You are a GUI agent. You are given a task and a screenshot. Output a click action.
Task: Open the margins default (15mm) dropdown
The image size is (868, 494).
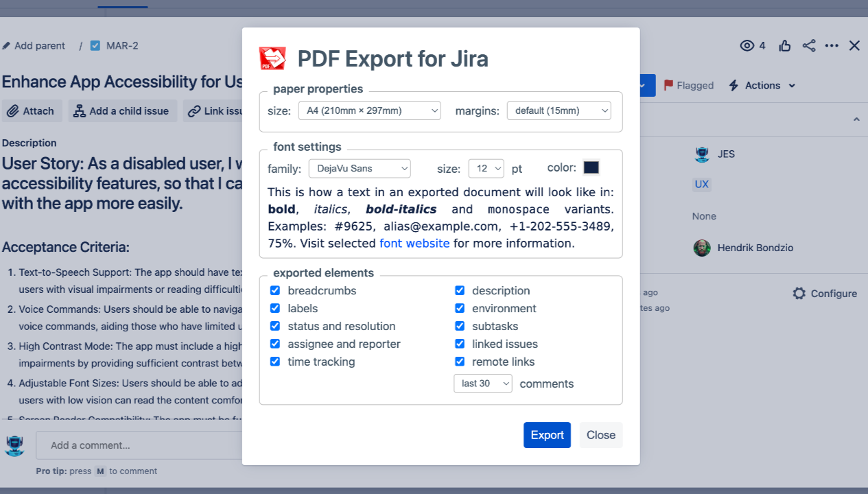click(x=559, y=110)
